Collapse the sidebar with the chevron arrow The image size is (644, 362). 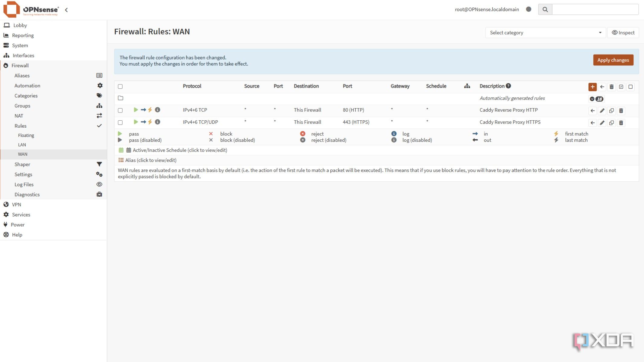click(66, 10)
